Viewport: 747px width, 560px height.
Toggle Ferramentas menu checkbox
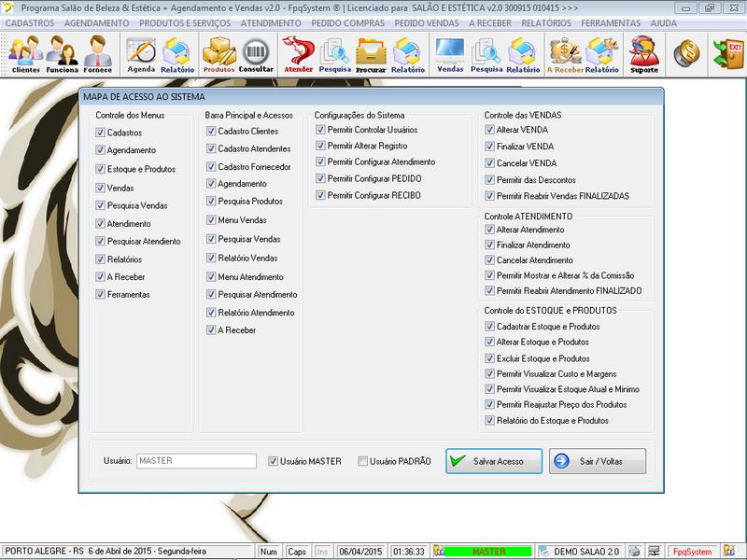(100, 294)
